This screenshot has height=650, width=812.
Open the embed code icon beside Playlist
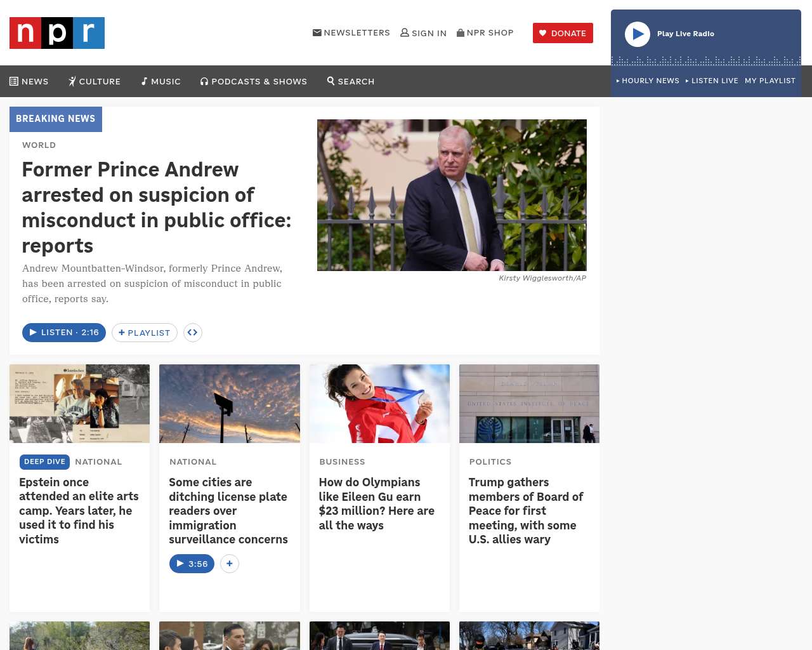click(x=193, y=333)
